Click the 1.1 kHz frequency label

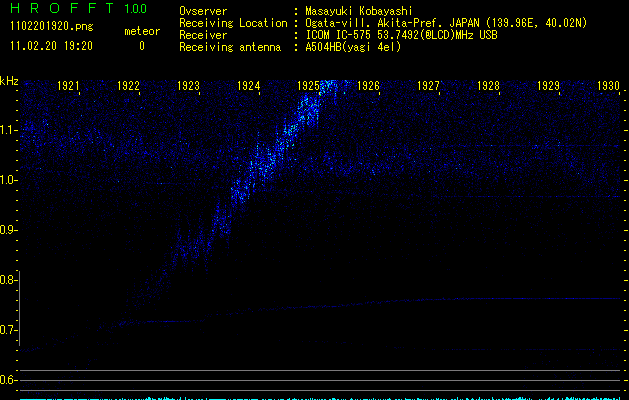tap(9, 130)
